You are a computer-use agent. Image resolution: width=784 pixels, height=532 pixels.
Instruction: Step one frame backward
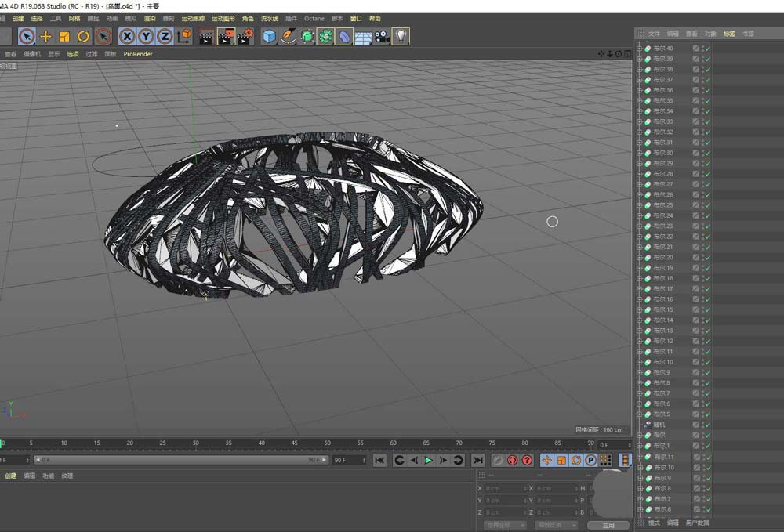coord(414,460)
